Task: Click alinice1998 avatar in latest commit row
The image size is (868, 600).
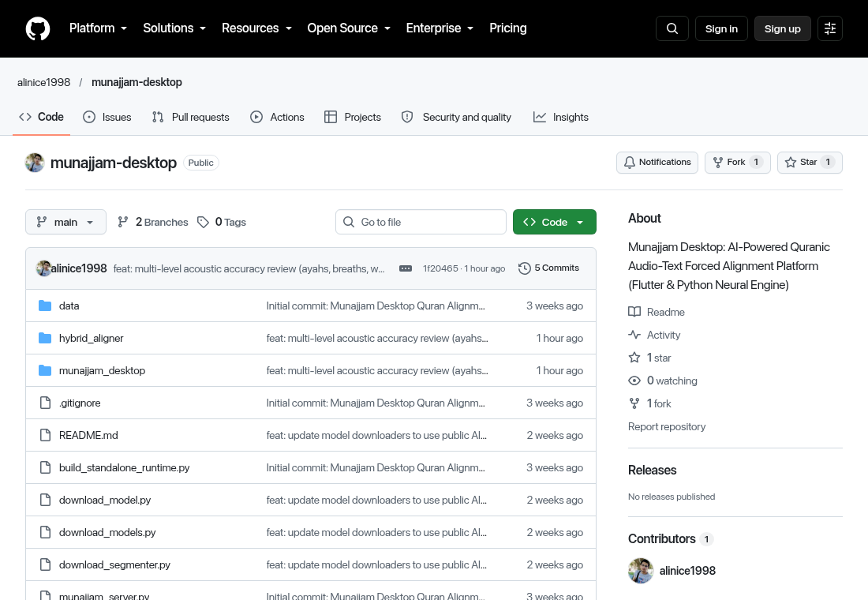Action: (43, 268)
